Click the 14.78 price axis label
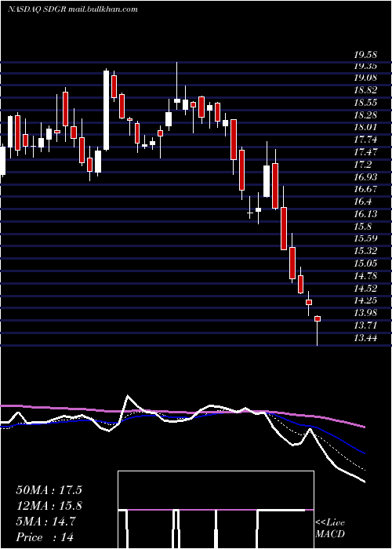The height and width of the screenshot is (549, 392). point(365,276)
